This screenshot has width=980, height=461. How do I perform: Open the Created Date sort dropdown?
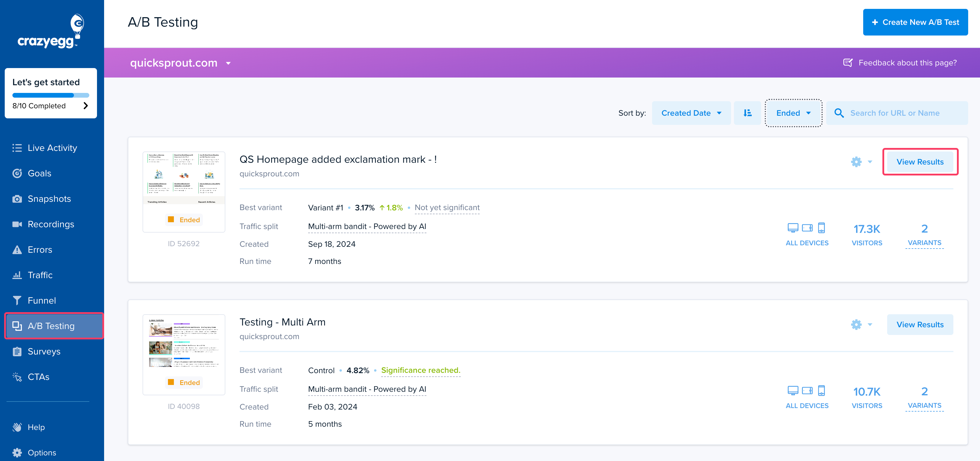click(x=691, y=113)
